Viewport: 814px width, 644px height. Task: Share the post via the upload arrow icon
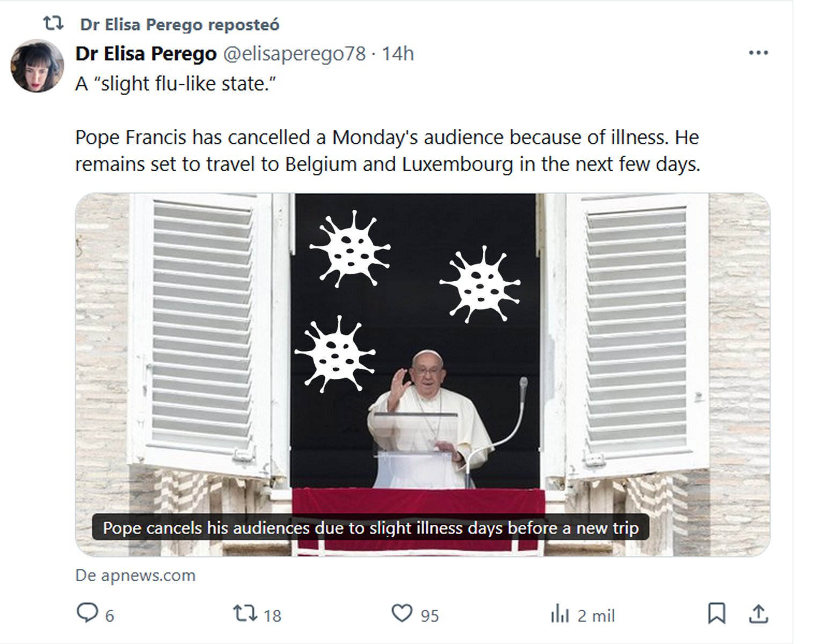(x=758, y=613)
